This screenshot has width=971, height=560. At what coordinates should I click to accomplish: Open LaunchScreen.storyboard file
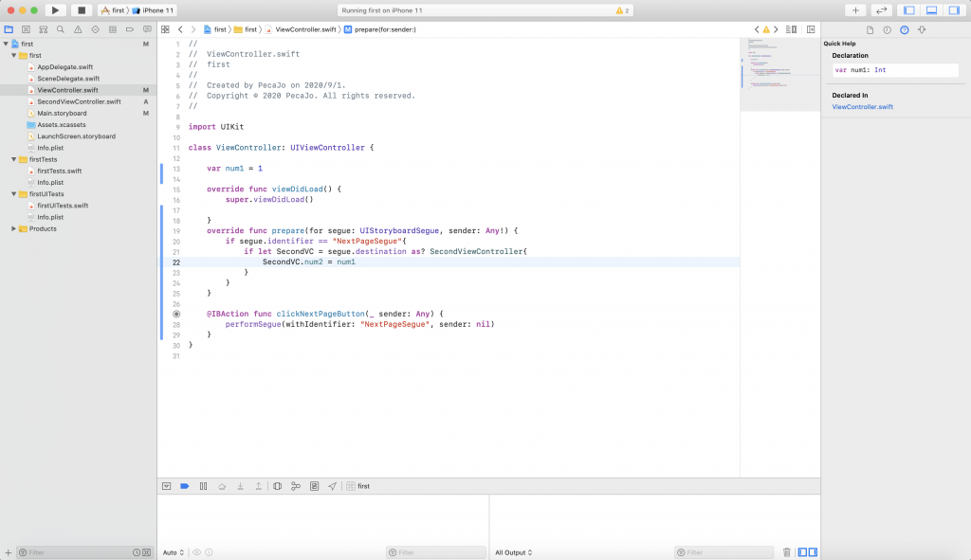click(x=76, y=136)
